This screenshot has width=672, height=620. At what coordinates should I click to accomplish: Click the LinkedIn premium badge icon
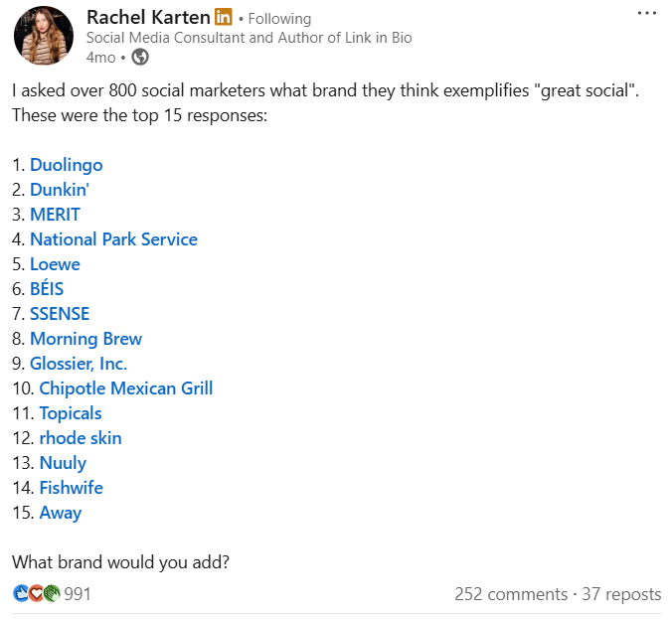pos(224,18)
